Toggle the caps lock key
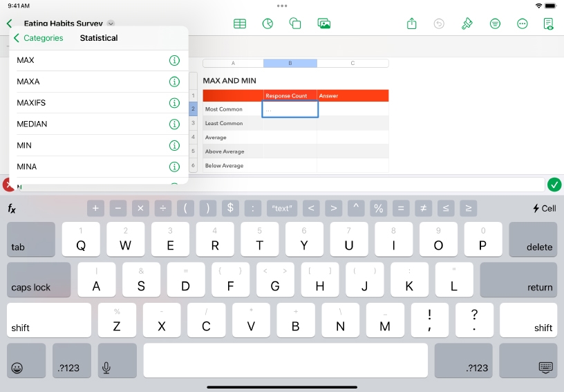Screen dimensions: 564x392 39,280
